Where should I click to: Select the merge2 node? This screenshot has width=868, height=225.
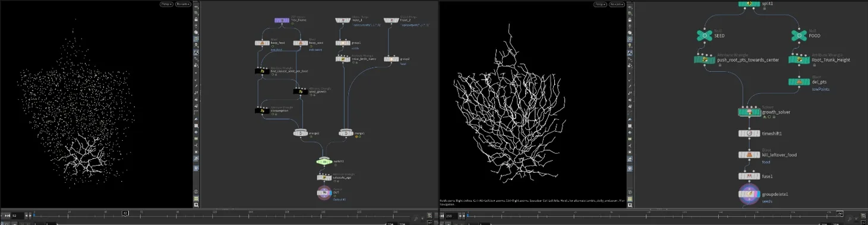point(301,133)
